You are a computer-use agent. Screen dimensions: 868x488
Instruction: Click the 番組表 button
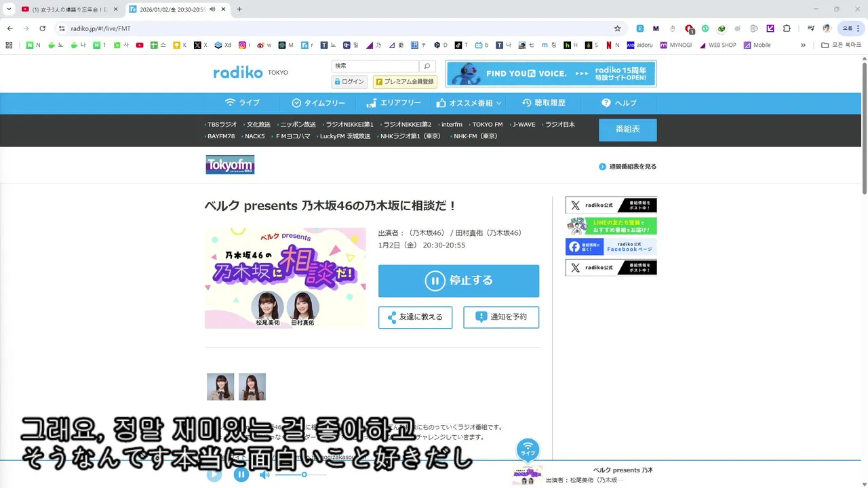(627, 129)
